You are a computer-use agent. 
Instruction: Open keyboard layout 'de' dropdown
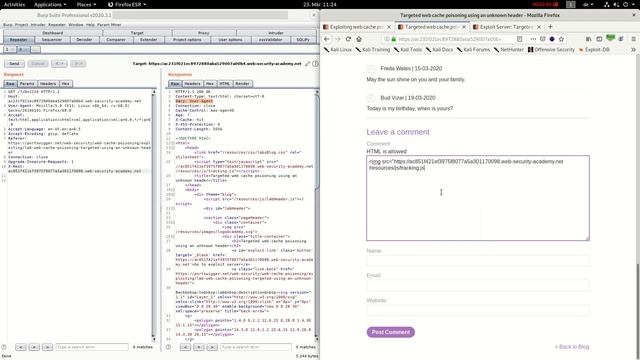tap(588, 4)
